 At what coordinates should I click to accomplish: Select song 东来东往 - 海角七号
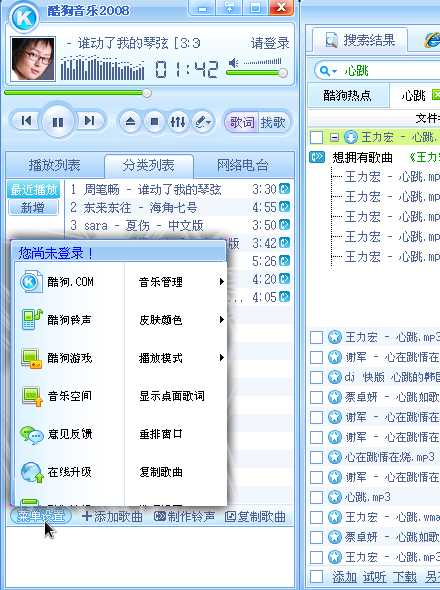coord(179,207)
